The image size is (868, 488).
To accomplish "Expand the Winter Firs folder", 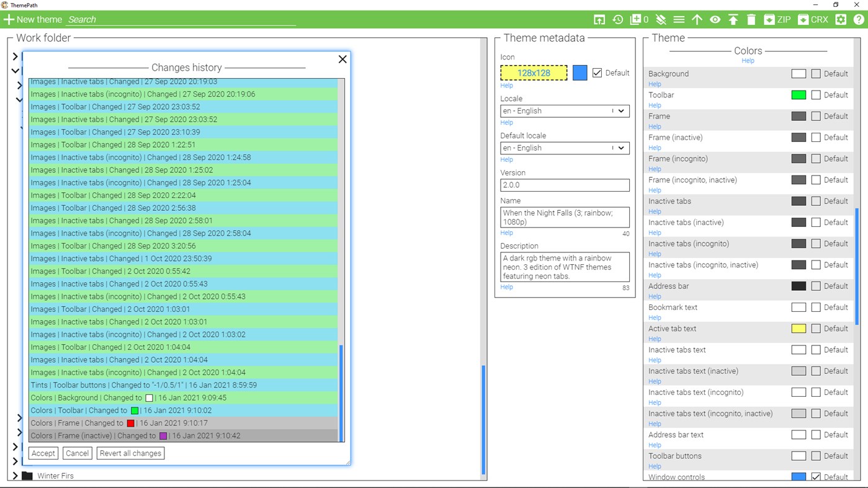I will point(16,476).
